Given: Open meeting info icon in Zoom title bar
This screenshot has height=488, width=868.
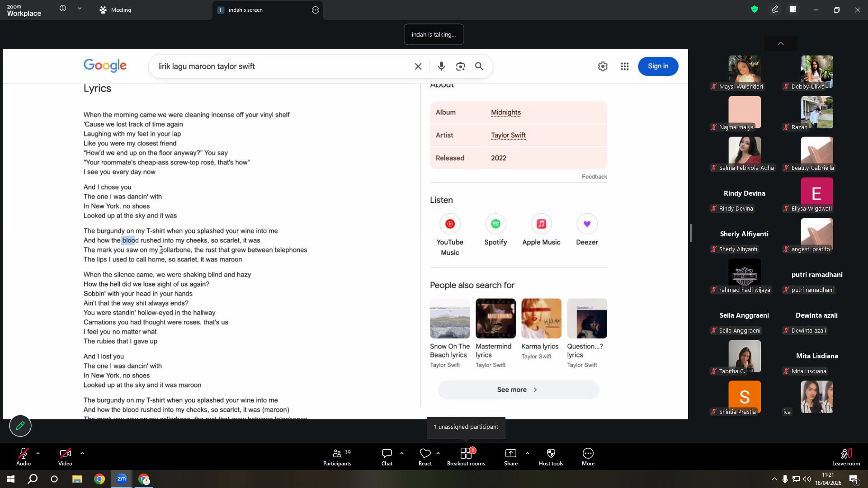Looking at the screenshot, I should pyautogui.click(x=63, y=9).
